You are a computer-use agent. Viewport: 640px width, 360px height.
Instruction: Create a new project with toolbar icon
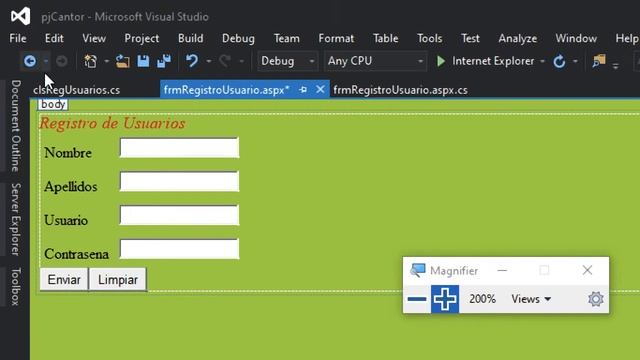click(90, 61)
